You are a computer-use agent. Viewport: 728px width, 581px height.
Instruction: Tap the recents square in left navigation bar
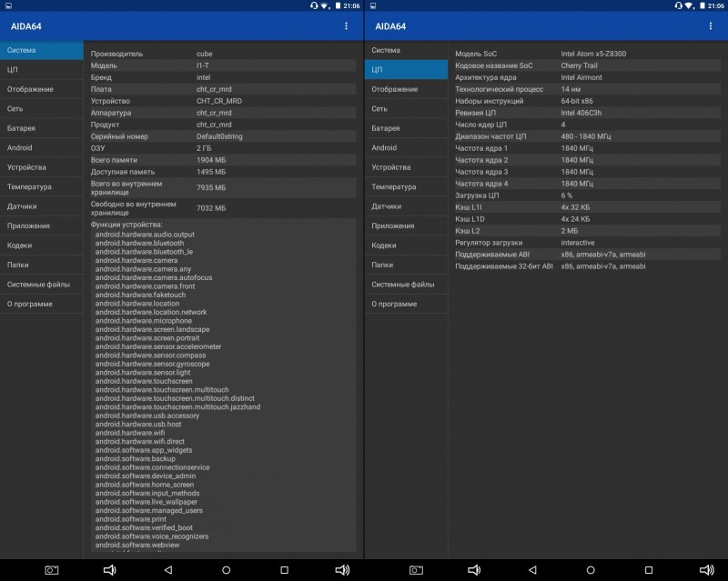click(284, 570)
